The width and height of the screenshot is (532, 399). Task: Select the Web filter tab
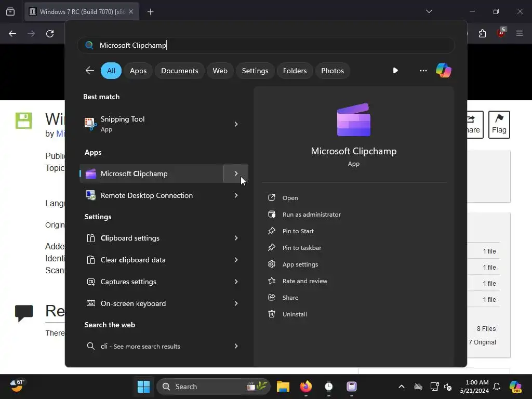click(220, 71)
